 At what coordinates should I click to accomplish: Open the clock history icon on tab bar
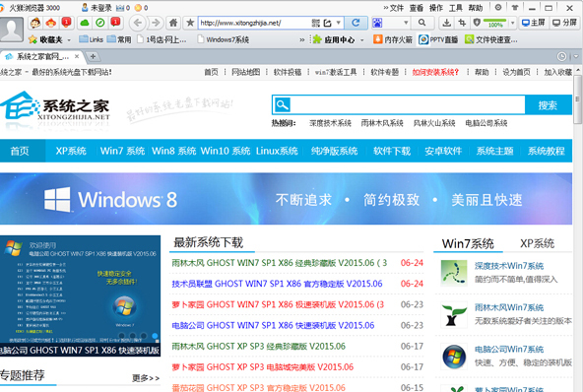pos(561,56)
